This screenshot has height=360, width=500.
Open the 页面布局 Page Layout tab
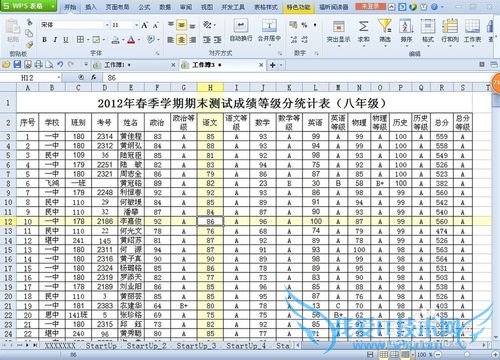tap(117, 7)
